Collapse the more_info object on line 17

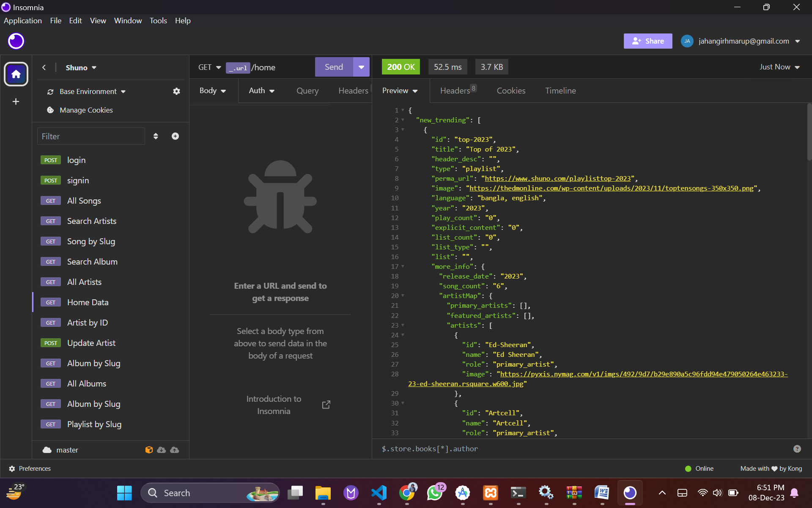click(403, 267)
